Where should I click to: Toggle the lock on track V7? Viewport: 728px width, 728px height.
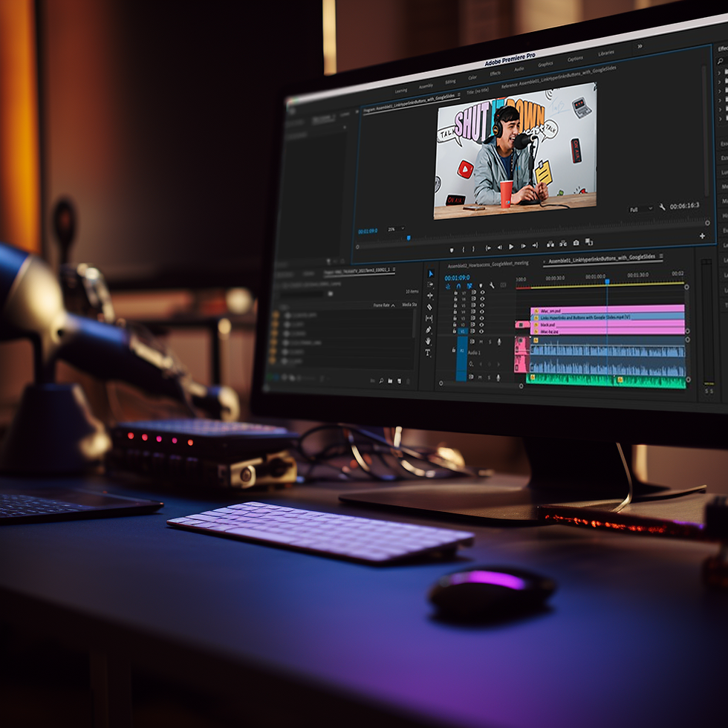pos(456,293)
